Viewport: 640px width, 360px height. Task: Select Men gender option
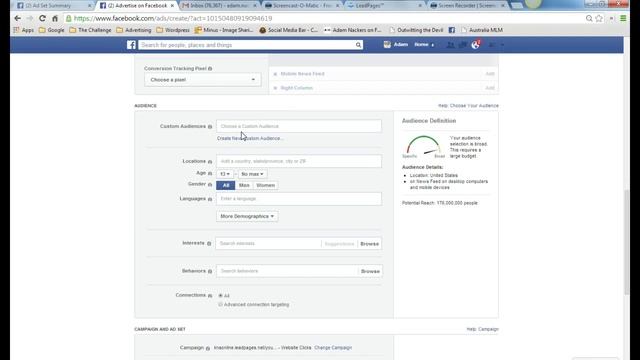click(244, 185)
